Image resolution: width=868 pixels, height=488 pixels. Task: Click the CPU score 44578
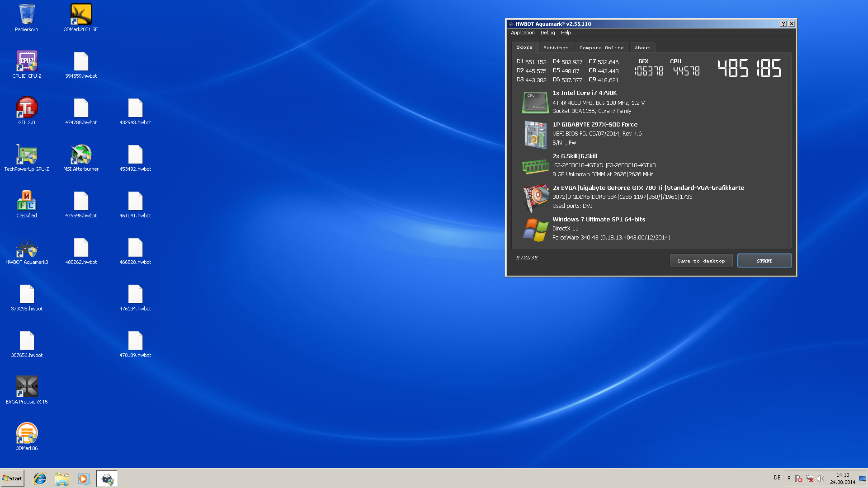click(686, 71)
